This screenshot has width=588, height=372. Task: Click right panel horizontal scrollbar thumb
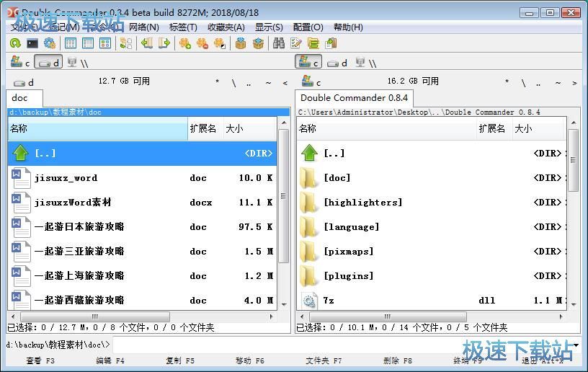pos(388,316)
